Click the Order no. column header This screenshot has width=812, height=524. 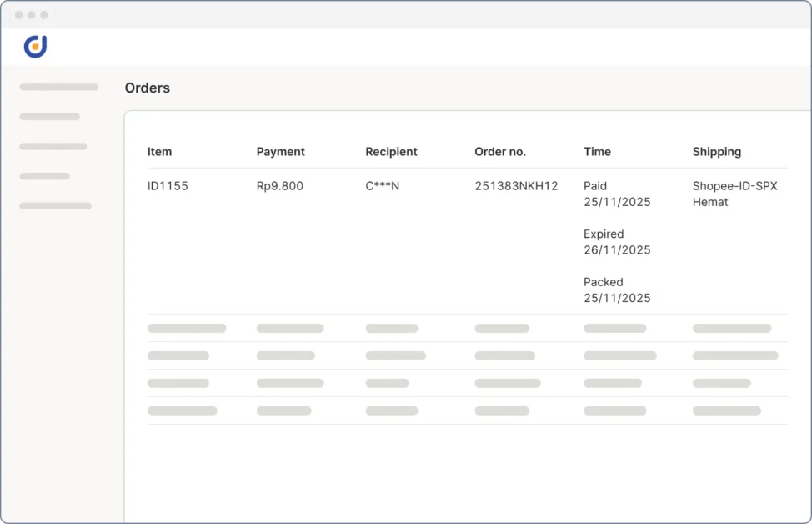coord(500,152)
